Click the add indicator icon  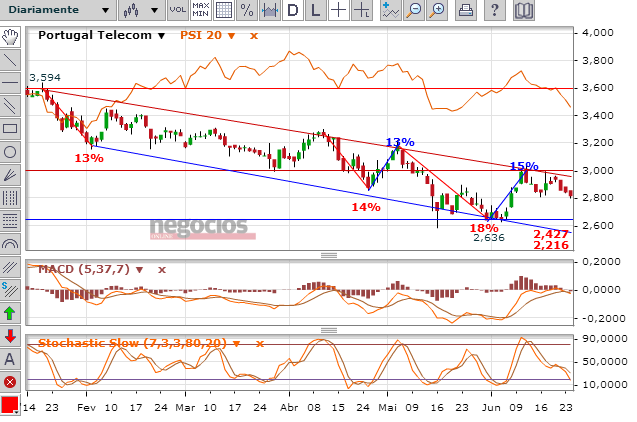tap(390, 10)
